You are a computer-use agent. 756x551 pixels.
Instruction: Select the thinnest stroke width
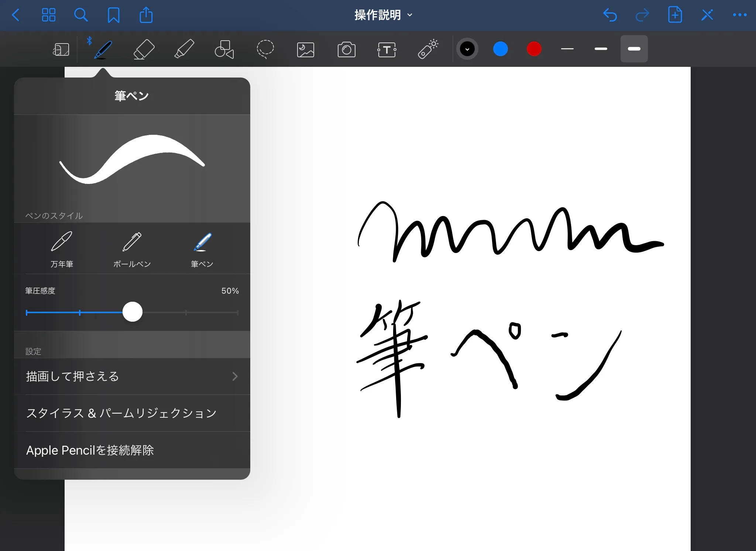pyautogui.click(x=567, y=49)
